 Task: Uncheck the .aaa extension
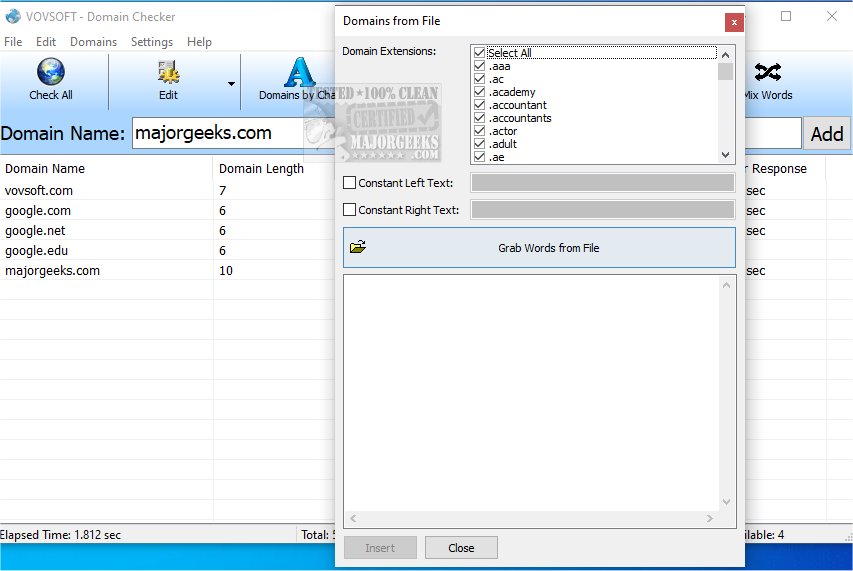click(x=479, y=66)
